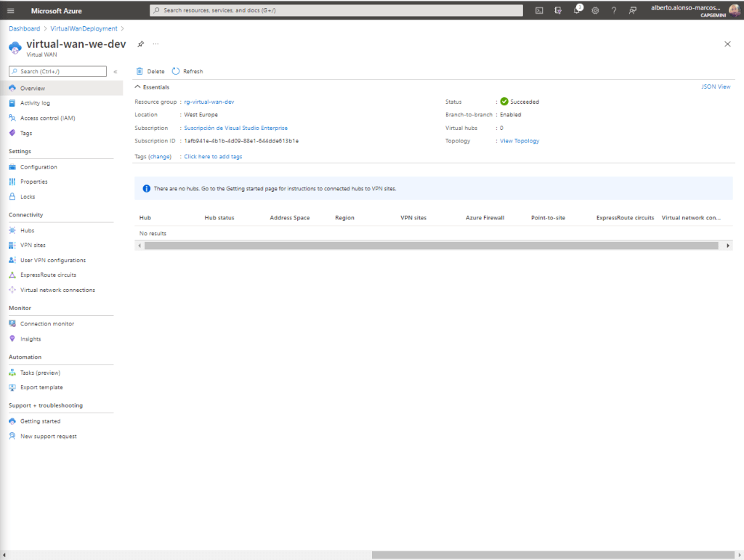This screenshot has width=744, height=560.
Task: Open the Cloud Shell icon in header
Action: [539, 10]
